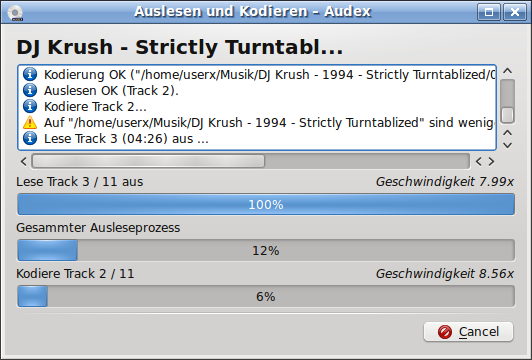Click the log's vertical scrollbar up arrow

point(508,71)
